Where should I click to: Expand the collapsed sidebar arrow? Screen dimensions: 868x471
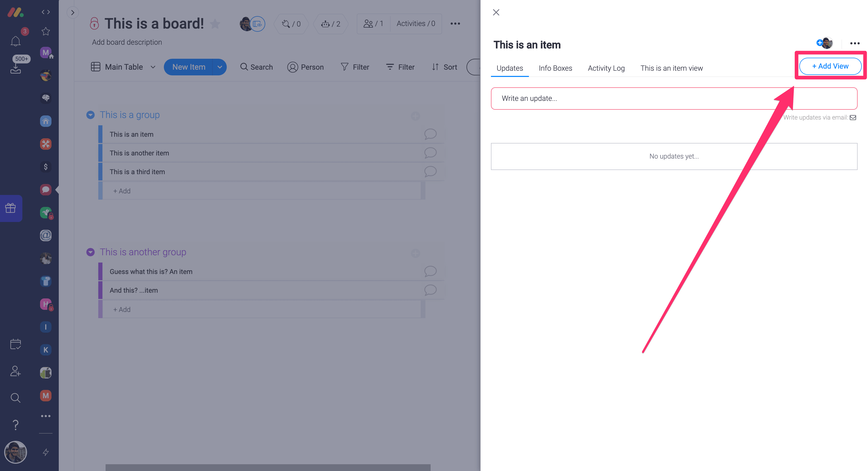click(73, 12)
